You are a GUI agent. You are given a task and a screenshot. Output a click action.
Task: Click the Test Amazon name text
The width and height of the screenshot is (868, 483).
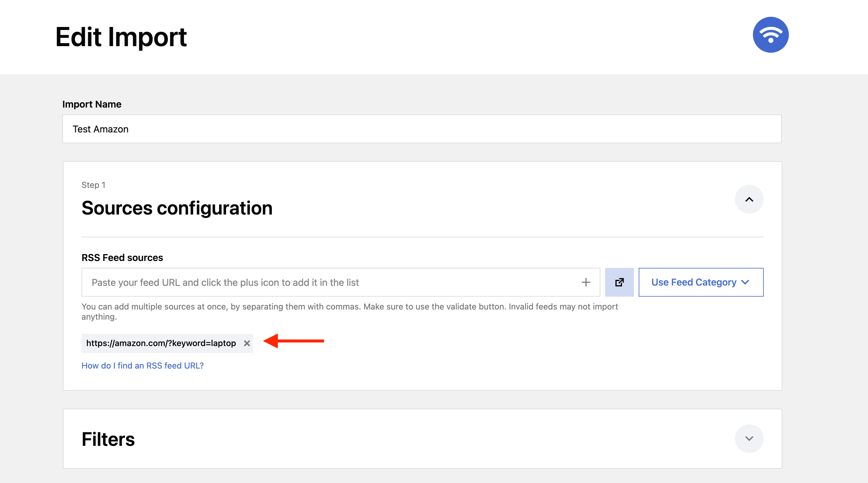(100, 129)
